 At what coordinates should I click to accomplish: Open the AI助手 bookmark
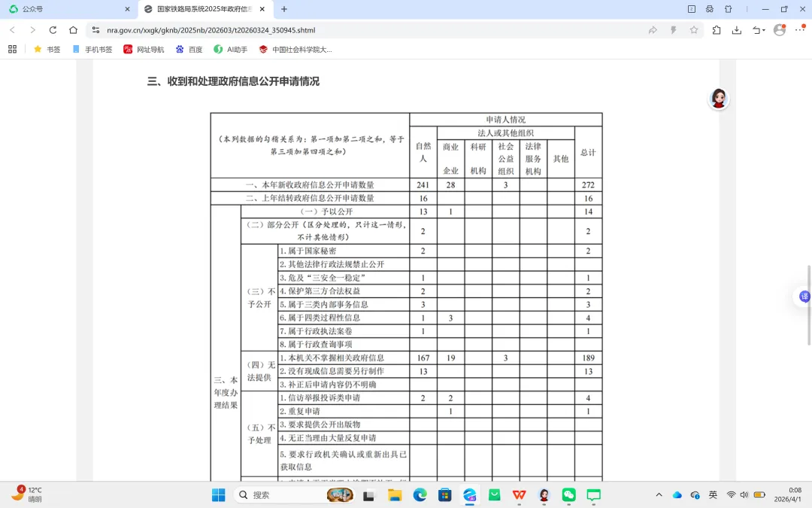[x=231, y=49]
